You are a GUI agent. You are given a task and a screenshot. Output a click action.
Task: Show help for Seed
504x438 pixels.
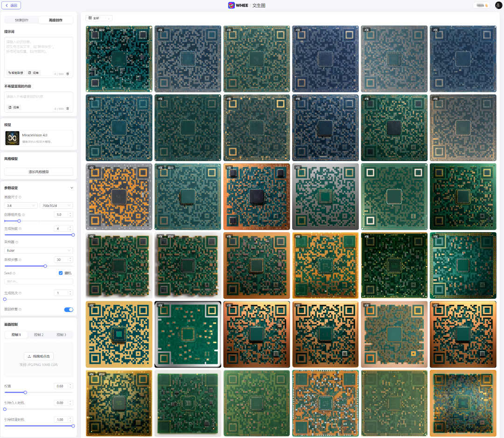pos(14,273)
